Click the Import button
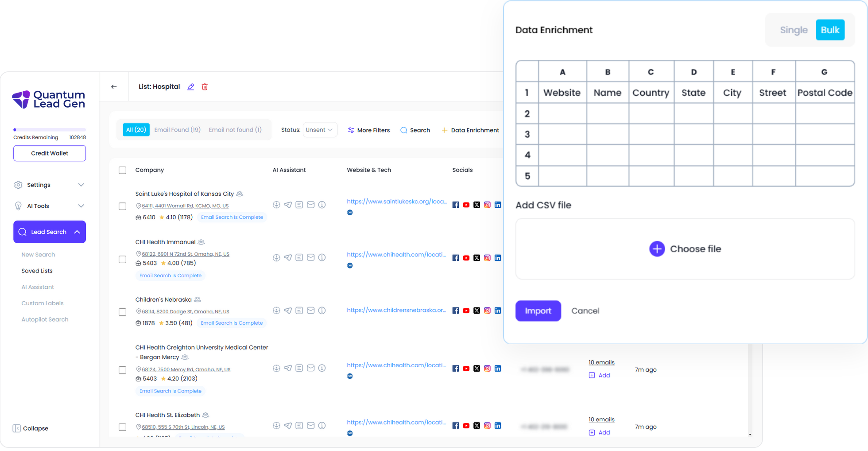This screenshot has height=451, width=868. [x=538, y=311]
